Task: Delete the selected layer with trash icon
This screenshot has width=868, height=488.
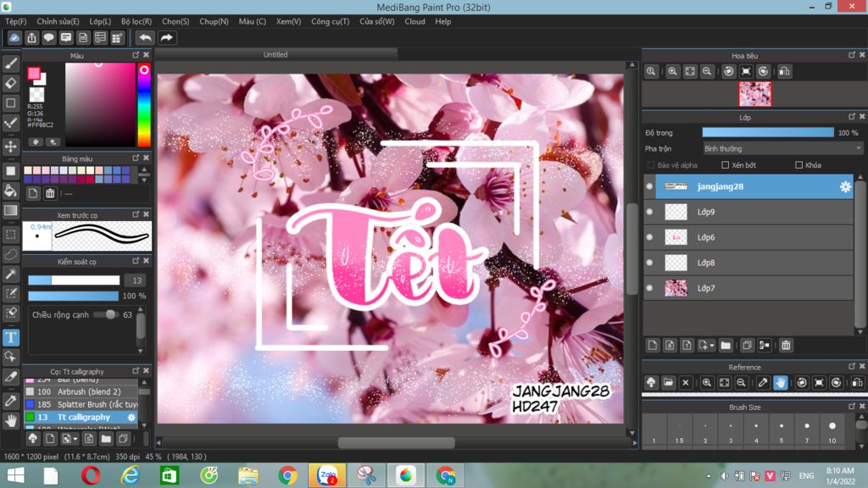Action: click(x=786, y=346)
